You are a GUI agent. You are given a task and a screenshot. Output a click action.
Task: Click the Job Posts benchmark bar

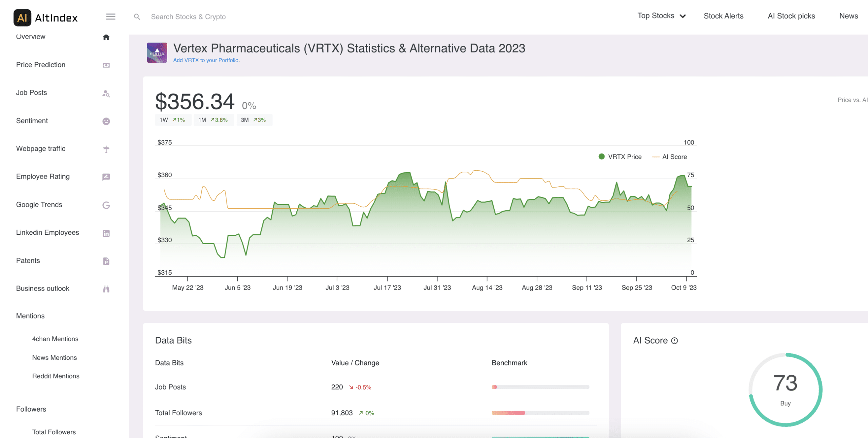pos(540,387)
